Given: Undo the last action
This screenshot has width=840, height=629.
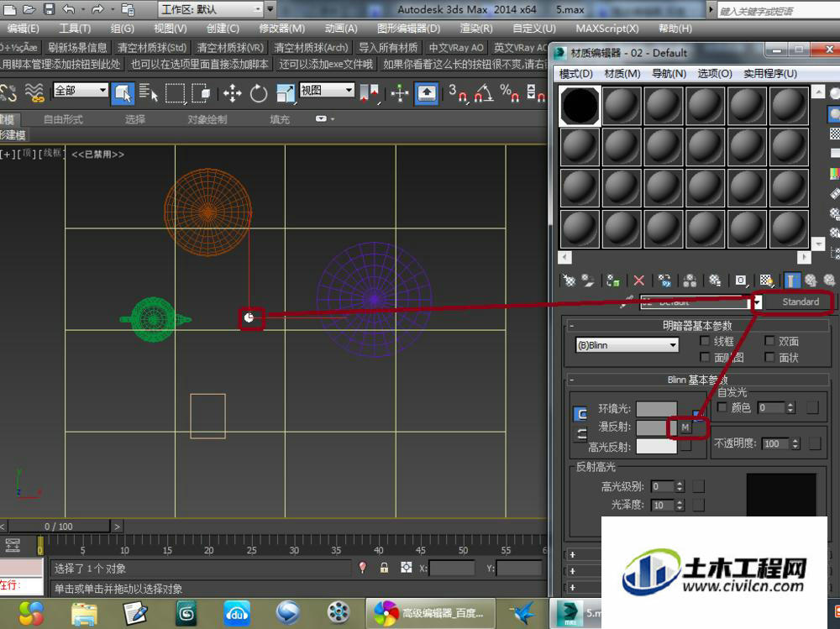Looking at the screenshot, I should pyautogui.click(x=69, y=9).
